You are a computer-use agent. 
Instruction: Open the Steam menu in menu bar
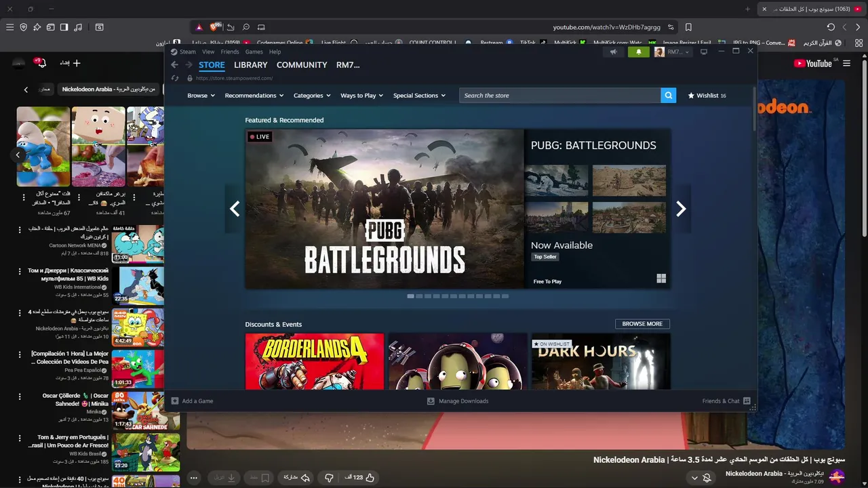(x=188, y=52)
